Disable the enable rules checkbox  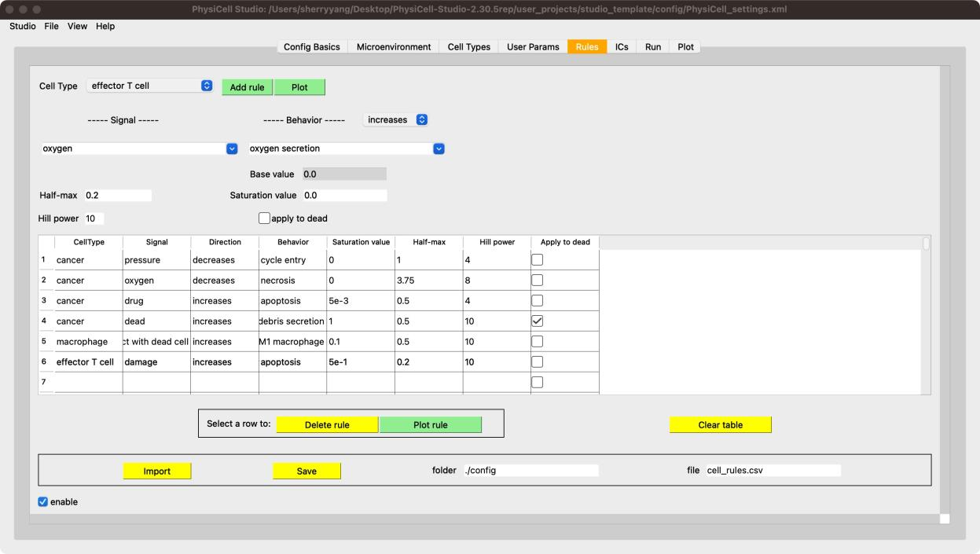click(x=43, y=501)
